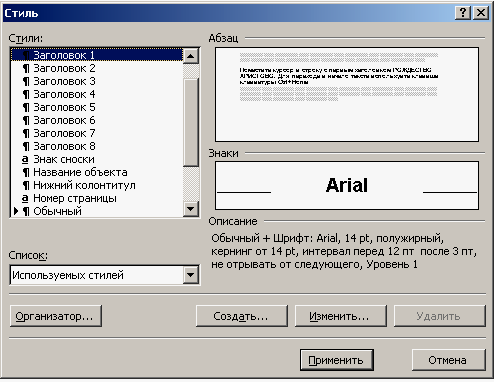Click the paragraph mark icon beside Название объекта
Image resolution: width=494 pixels, height=382 pixels.
(x=26, y=173)
